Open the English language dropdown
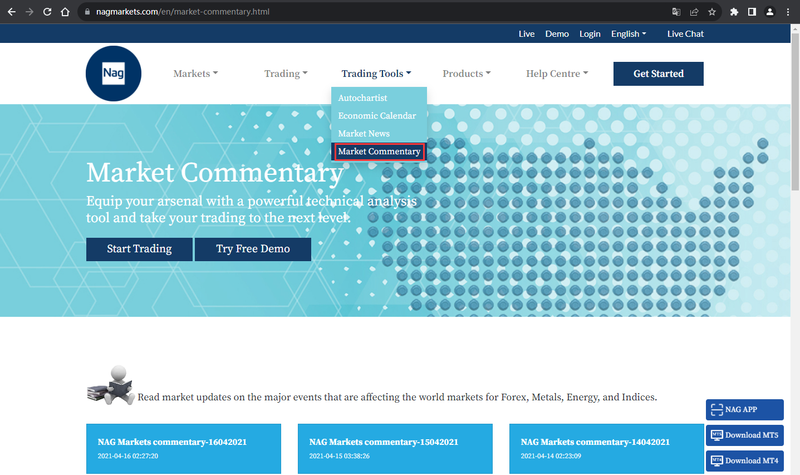The height and width of the screenshot is (475, 800). click(629, 34)
